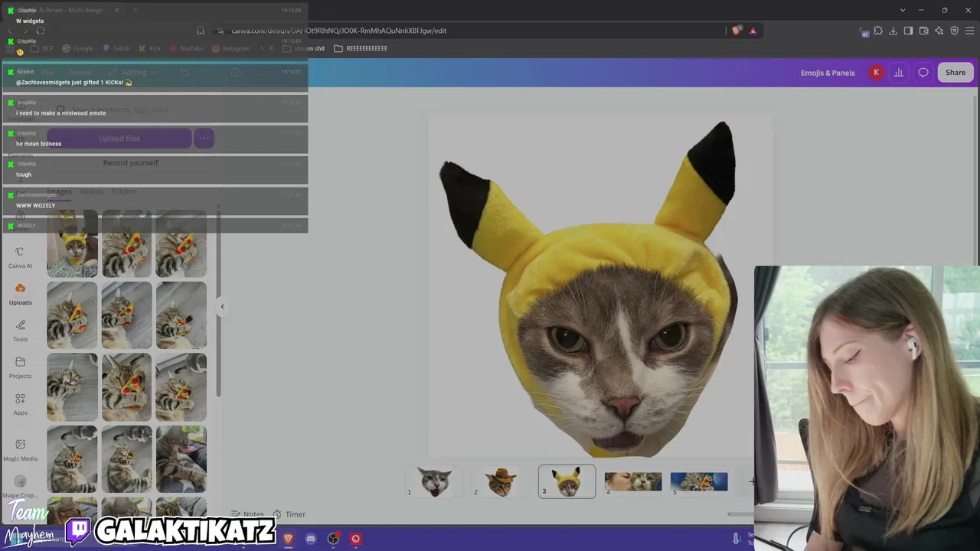This screenshot has width=980, height=551.
Task: Open the Apps sidebar panel
Action: pyautogui.click(x=20, y=404)
